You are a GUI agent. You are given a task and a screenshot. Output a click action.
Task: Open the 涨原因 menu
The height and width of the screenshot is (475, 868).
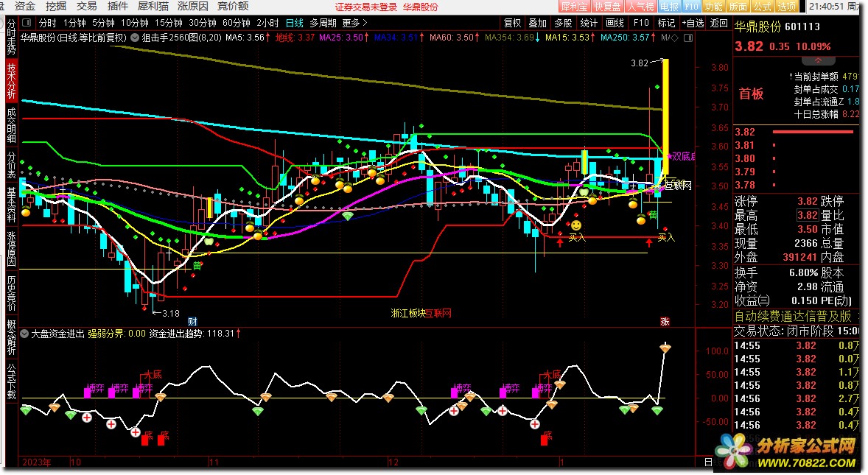point(192,6)
